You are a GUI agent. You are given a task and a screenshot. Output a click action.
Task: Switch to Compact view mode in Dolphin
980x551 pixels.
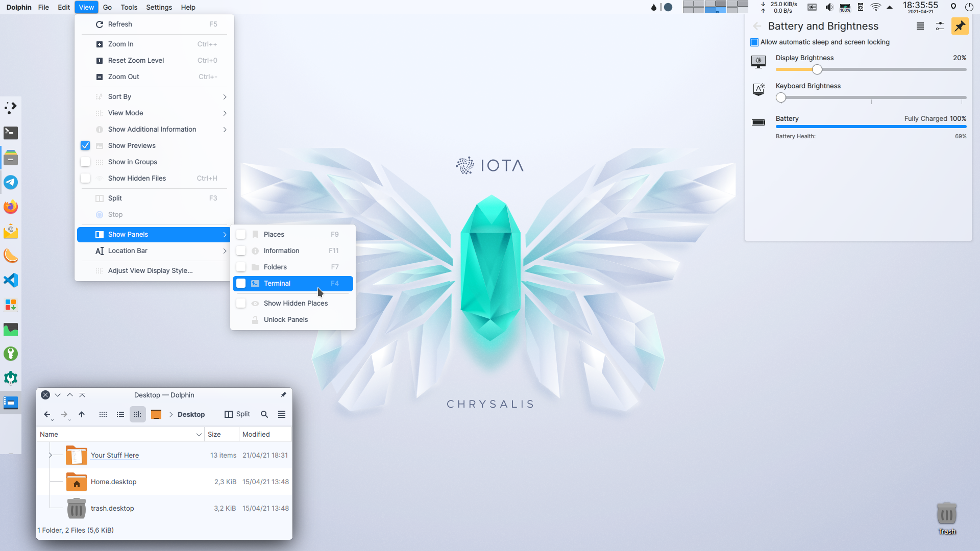point(120,414)
